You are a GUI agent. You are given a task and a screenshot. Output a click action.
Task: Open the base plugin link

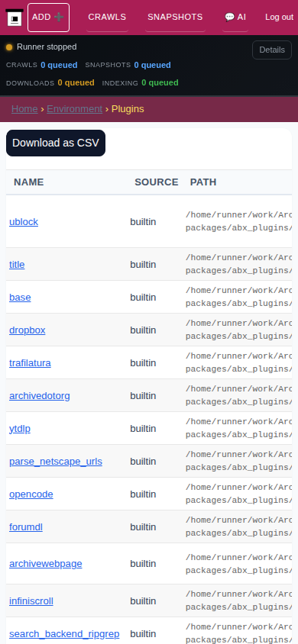pos(20,298)
